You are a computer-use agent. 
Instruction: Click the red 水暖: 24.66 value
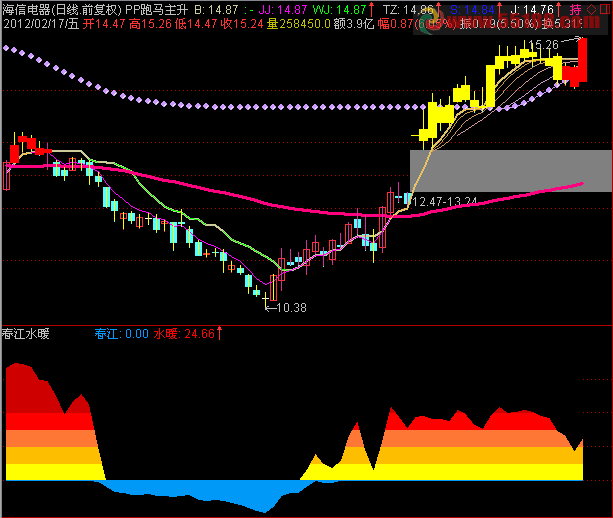(184, 334)
